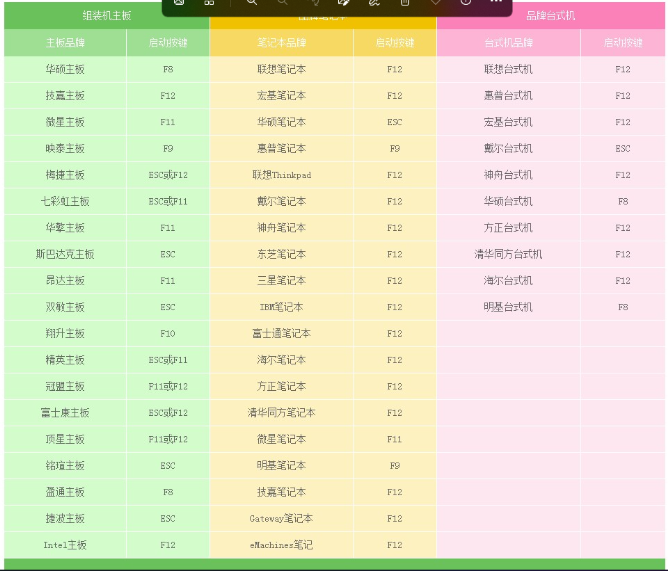
Task: Click the draw pen icon in toolbar
Action: click(x=374, y=3)
